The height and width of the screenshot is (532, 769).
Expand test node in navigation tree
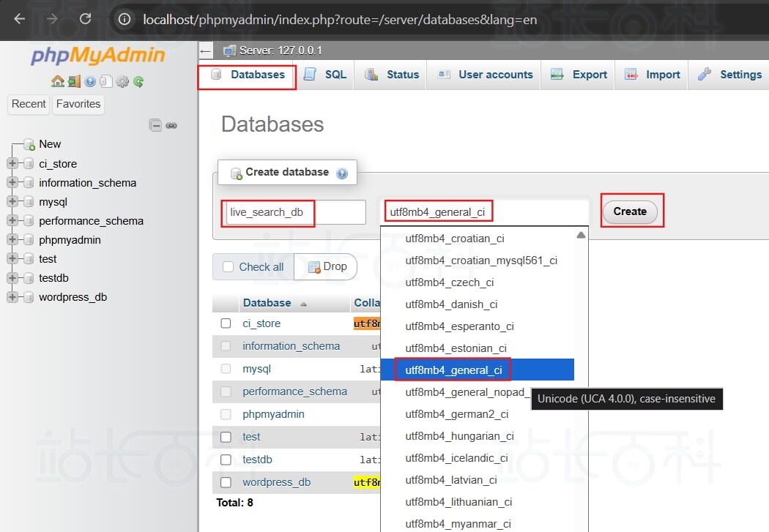tap(12, 258)
